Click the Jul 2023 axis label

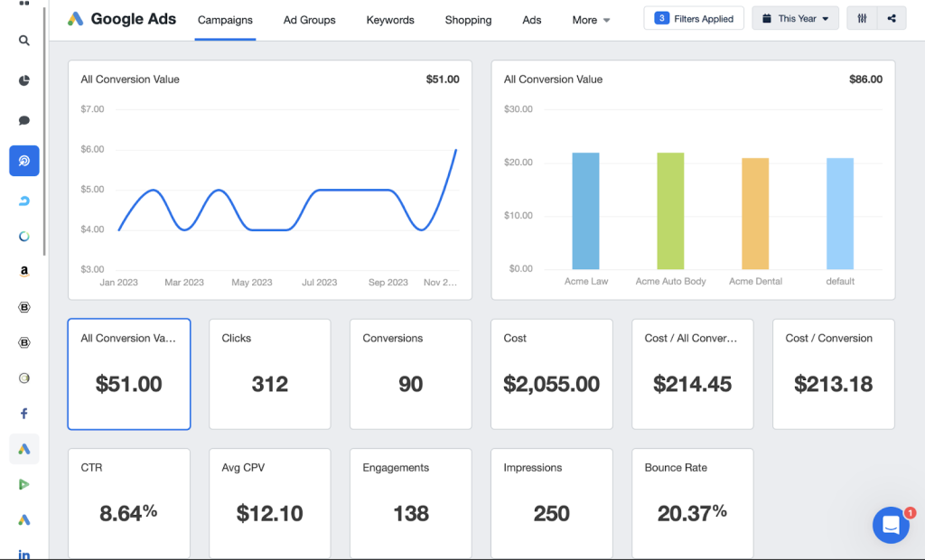(319, 282)
